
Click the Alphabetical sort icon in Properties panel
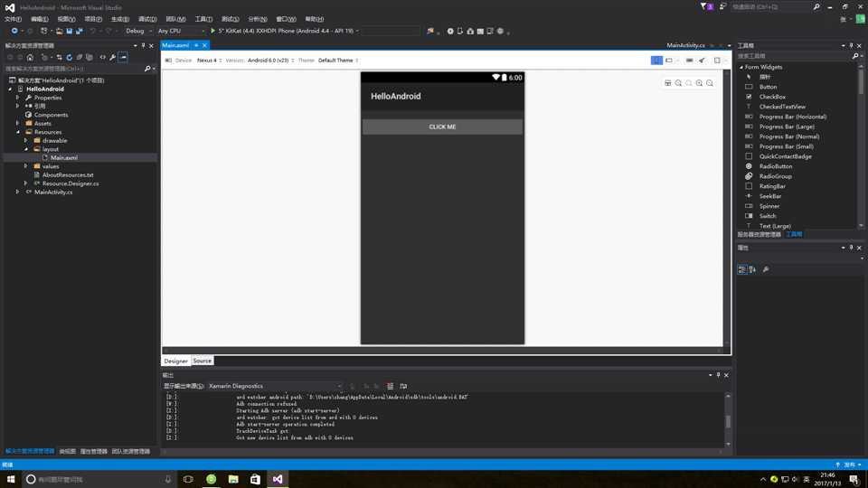[752, 269]
